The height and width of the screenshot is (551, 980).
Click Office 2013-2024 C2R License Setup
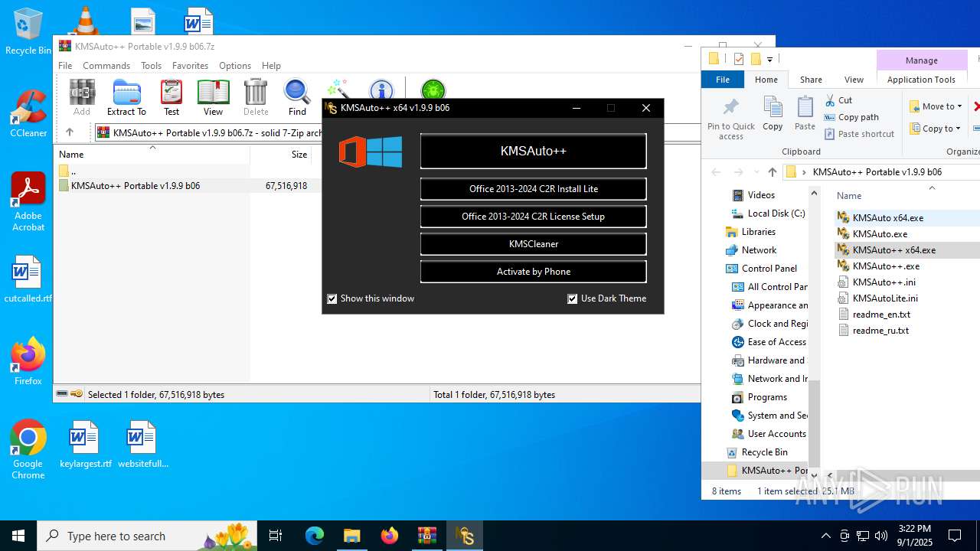[533, 217]
